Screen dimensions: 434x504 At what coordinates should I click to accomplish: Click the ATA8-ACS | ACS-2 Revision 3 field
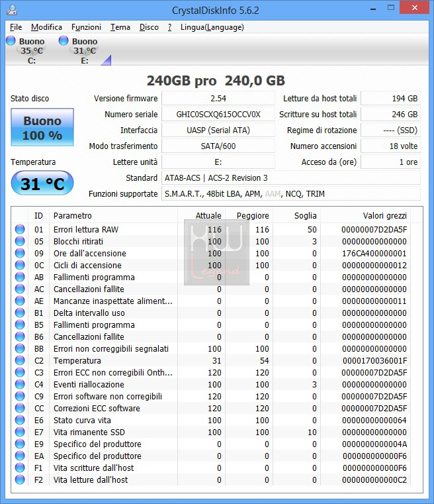291,177
